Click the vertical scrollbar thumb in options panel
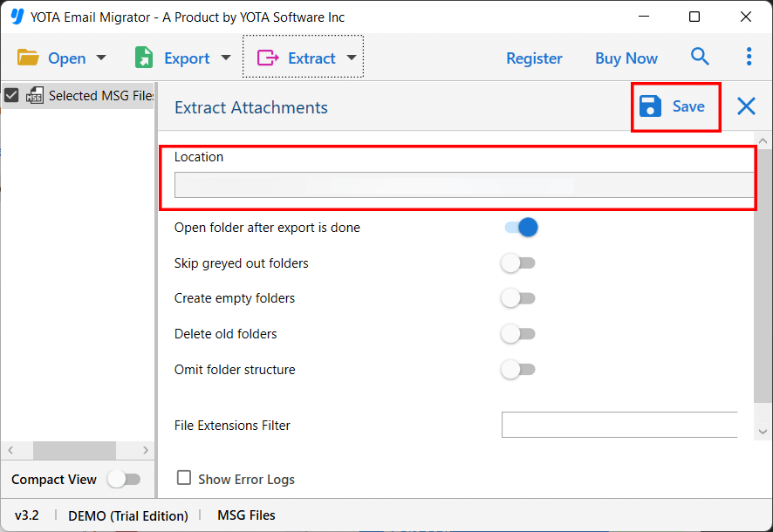The height and width of the screenshot is (532, 773). pos(763,276)
